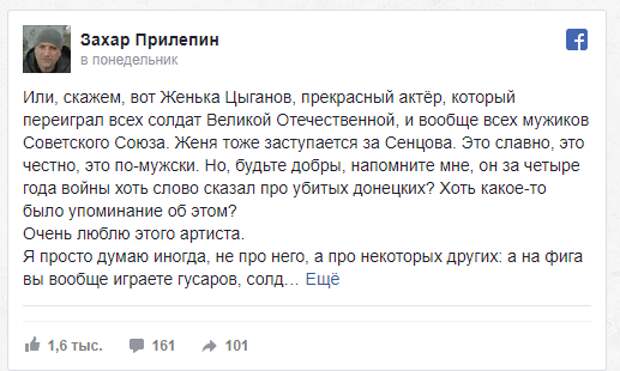Expand the full post with "Ещё"

pyautogui.click(x=323, y=279)
